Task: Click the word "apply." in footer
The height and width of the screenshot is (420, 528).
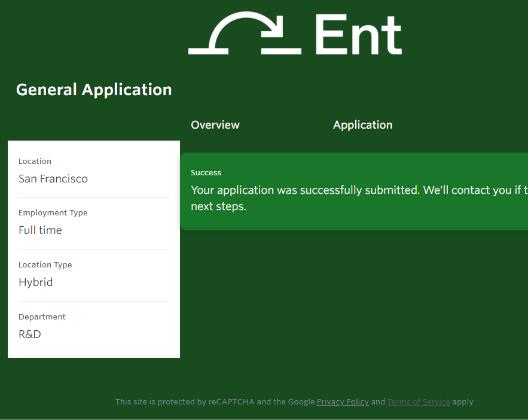Action: point(463,402)
